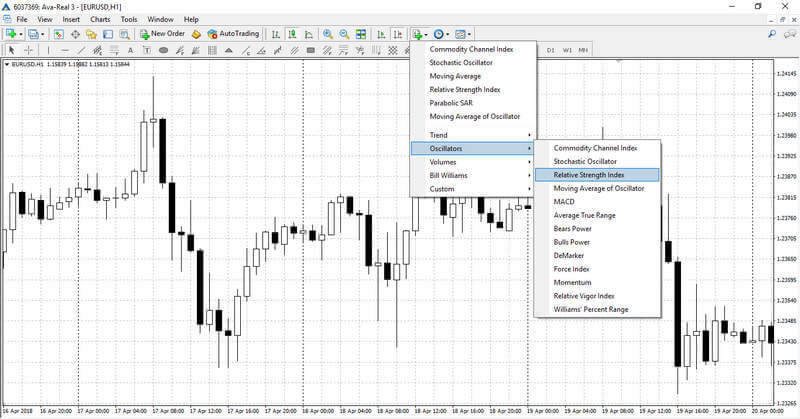Viewport: 800px width, 419px height.
Task: Click the time axis label 17 Apr 12:00
Action: [207, 411]
